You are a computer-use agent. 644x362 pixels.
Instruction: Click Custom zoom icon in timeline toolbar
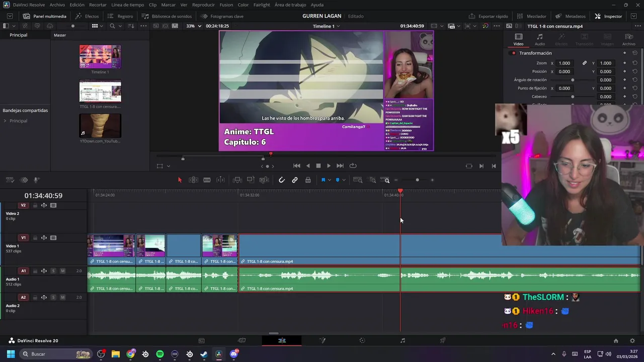pos(385,180)
